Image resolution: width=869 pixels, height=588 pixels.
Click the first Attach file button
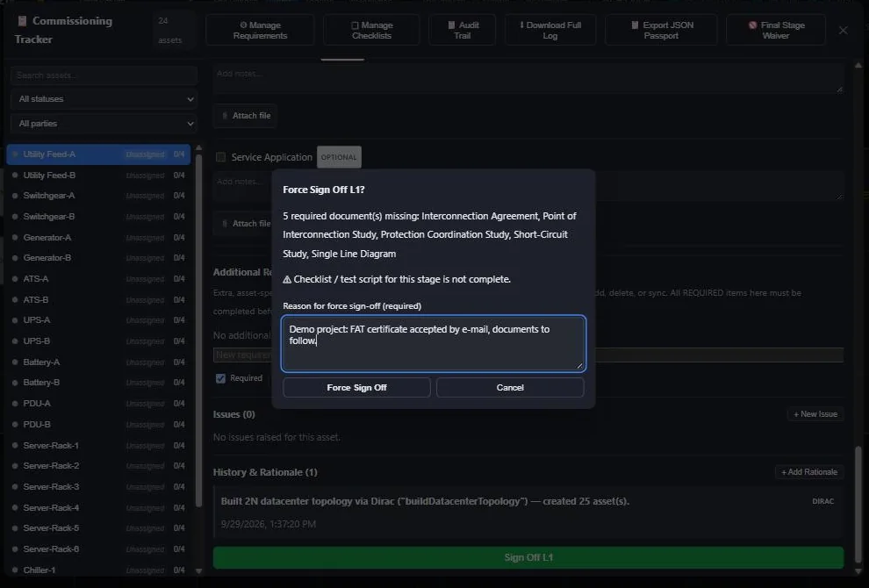(x=246, y=116)
